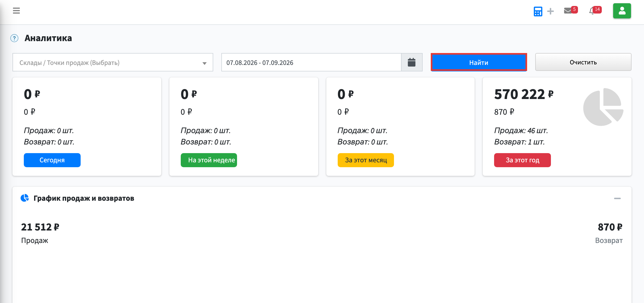Click the Очистить button
644x303 pixels.
pos(583,62)
